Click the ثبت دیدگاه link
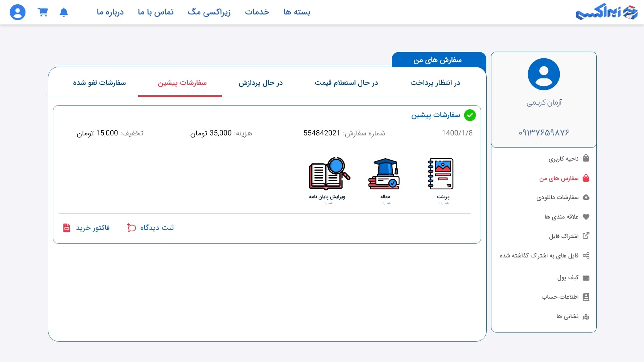This screenshot has width=644, height=362. pyautogui.click(x=158, y=228)
